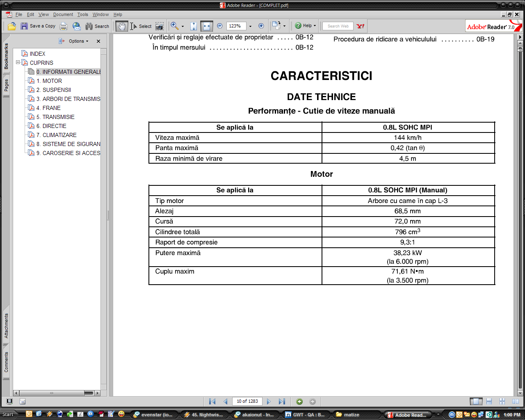Viewport: 525px width, 420px height.
Task: Click the zoom out minus button
Action: click(x=220, y=26)
